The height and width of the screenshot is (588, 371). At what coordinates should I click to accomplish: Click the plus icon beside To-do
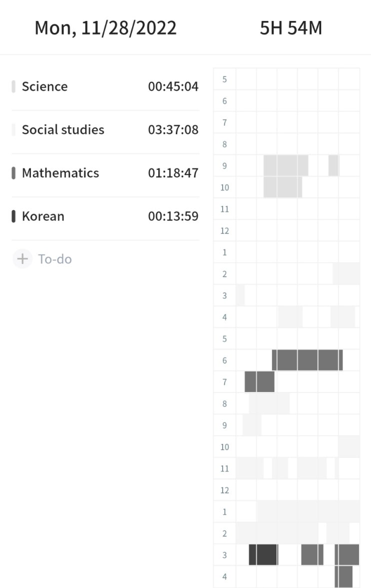pyautogui.click(x=22, y=259)
